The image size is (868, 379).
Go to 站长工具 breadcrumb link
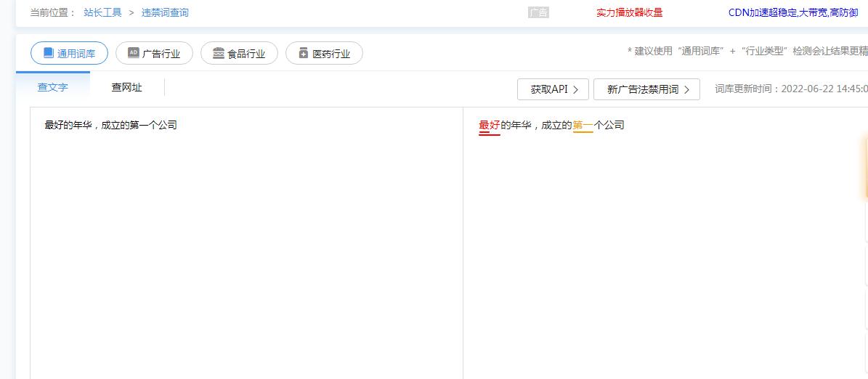(102, 12)
